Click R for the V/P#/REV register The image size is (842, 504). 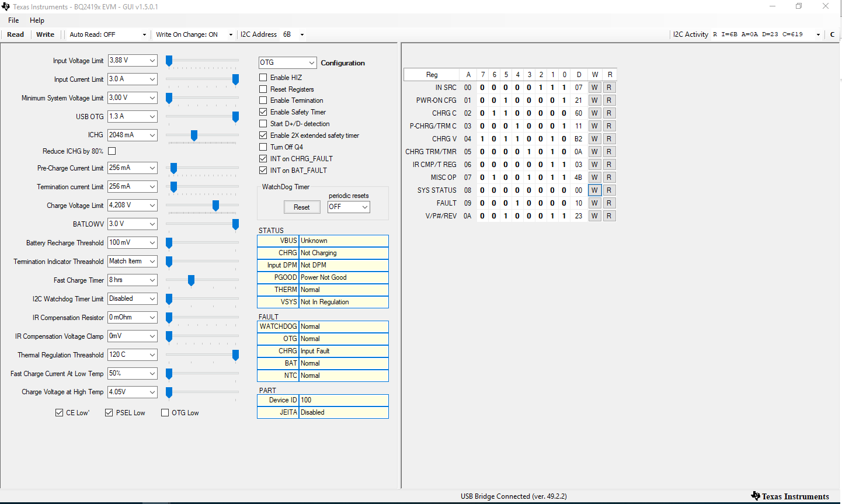coord(609,216)
